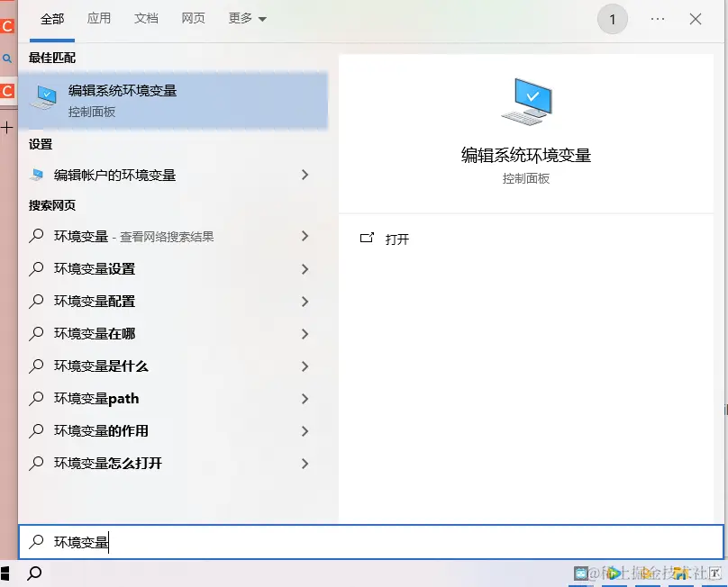Click 打开 to open the control panel item
The height and width of the screenshot is (587, 728).
(397, 239)
